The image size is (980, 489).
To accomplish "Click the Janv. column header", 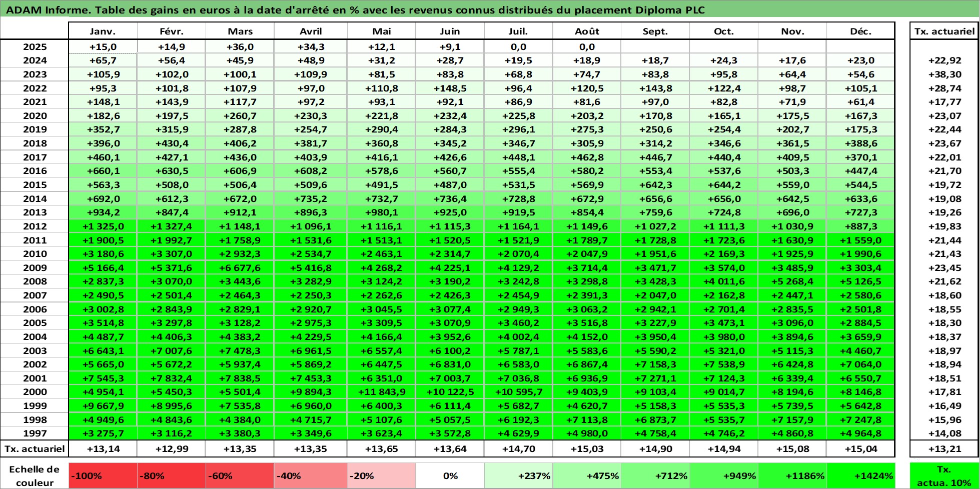I will (103, 31).
